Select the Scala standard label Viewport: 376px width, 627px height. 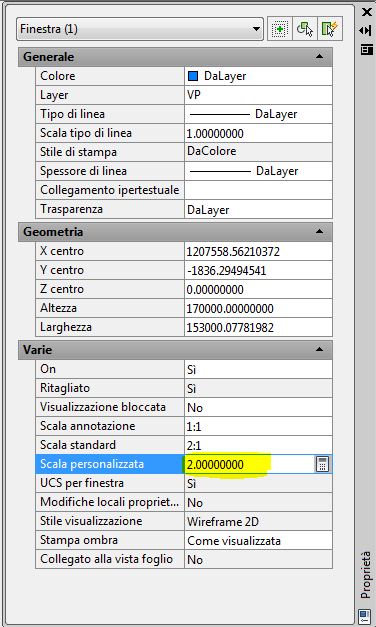click(x=78, y=445)
